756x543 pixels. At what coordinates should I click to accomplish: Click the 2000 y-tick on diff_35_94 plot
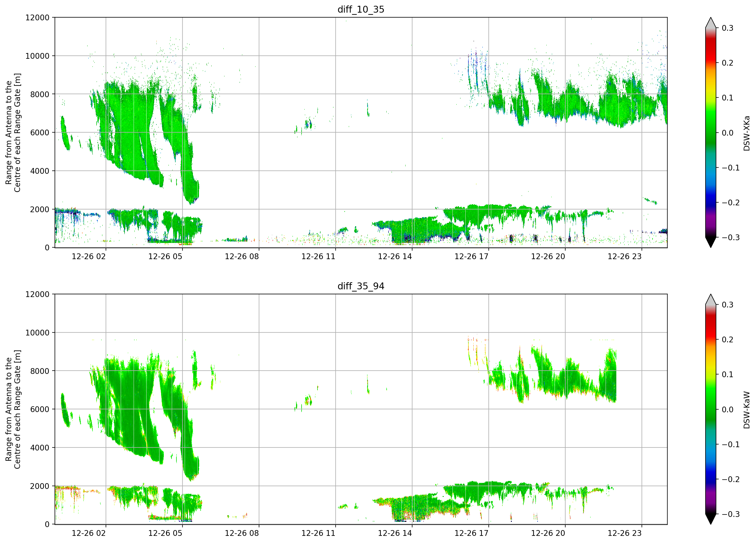(40, 486)
